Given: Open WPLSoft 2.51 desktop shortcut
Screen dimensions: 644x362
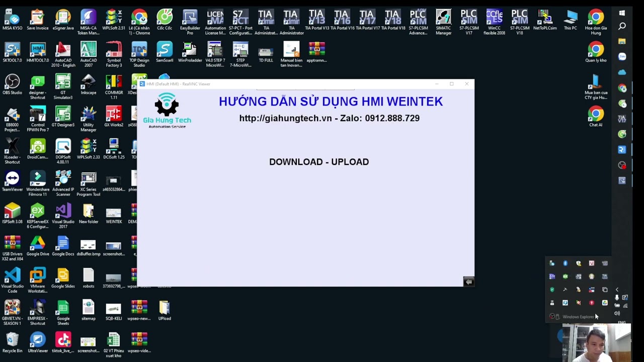Looking at the screenshot, I should 114,20.
